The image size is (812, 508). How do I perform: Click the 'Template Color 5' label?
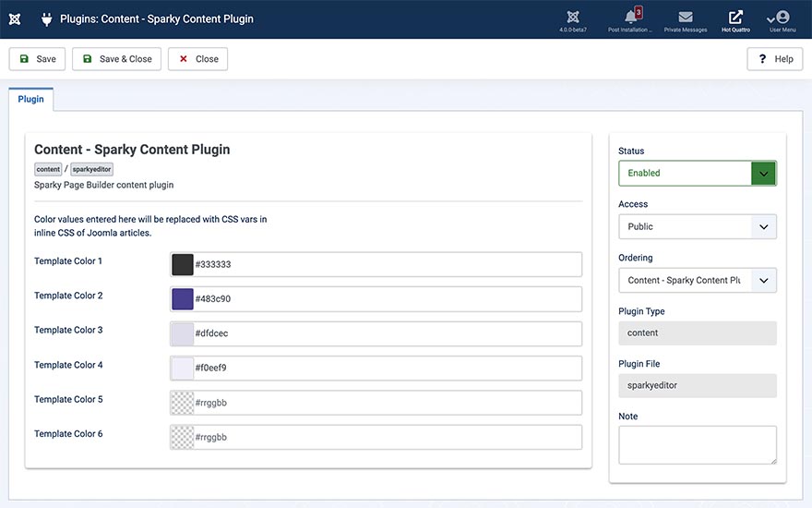[68, 400]
